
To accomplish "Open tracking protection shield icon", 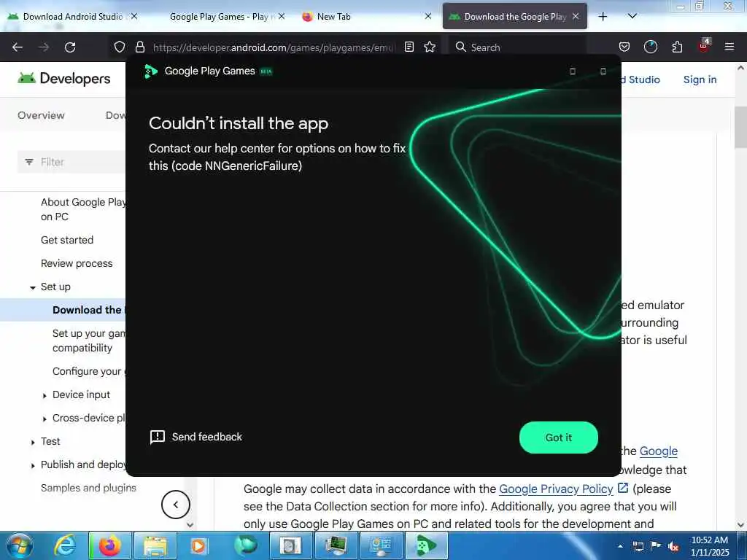I will [120, 47].
